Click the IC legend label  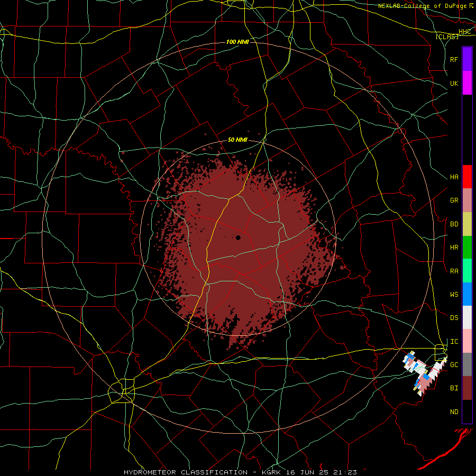pyautogui.click(x=454, y=342)
